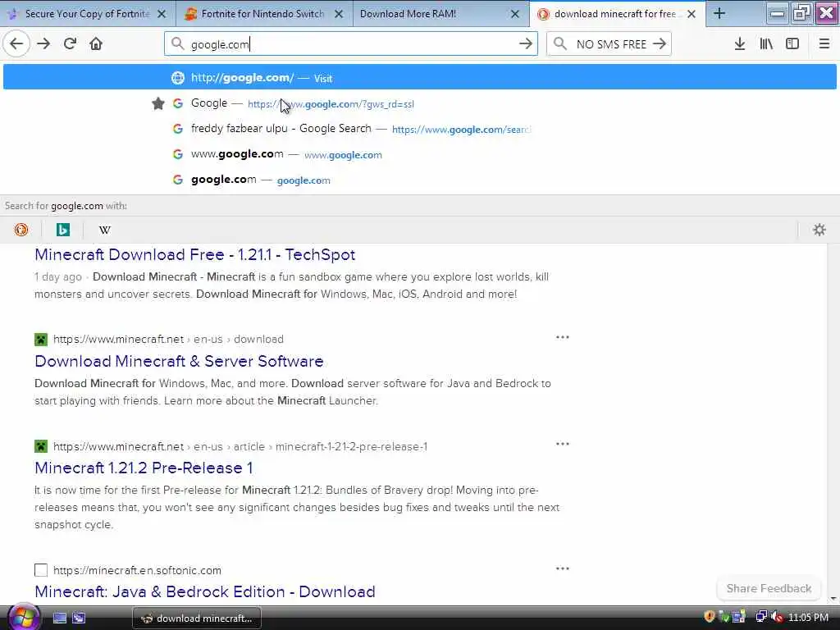Click the Switch Between Windows quick launch icon
Screen dimensions: 840x630
(x=79, y=619)
